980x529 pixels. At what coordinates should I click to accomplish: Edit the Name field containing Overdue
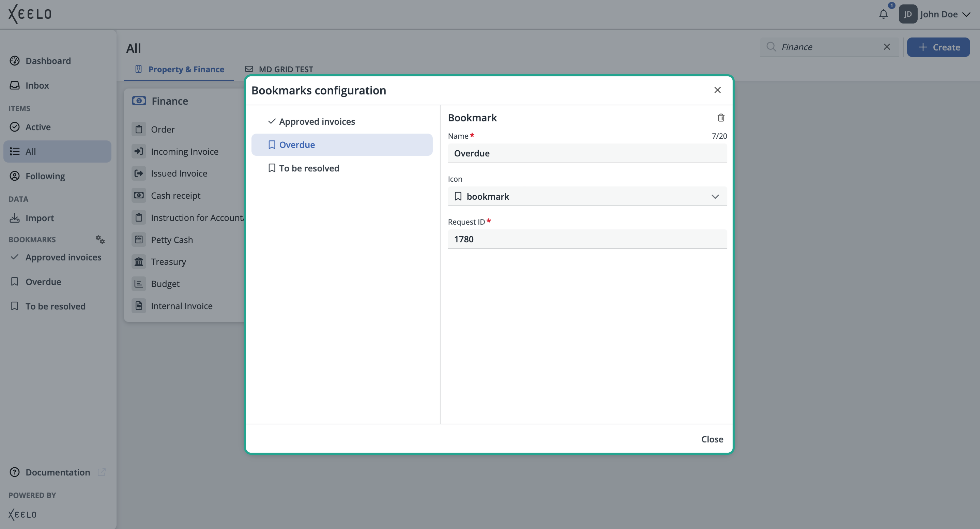(x=587, y=153)
